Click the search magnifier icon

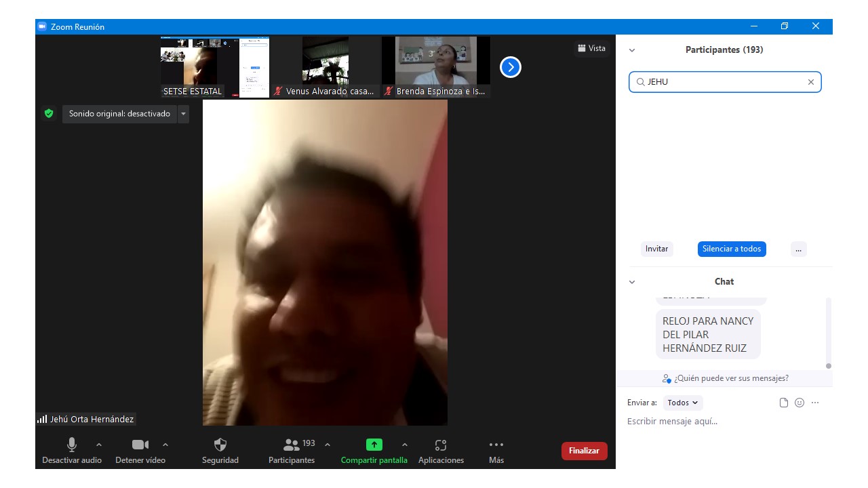[640, 82]
